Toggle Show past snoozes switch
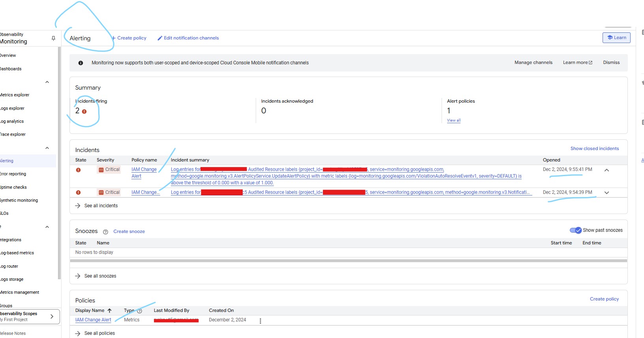The width and height of the screenshot is (644, 338). point(576,230)
